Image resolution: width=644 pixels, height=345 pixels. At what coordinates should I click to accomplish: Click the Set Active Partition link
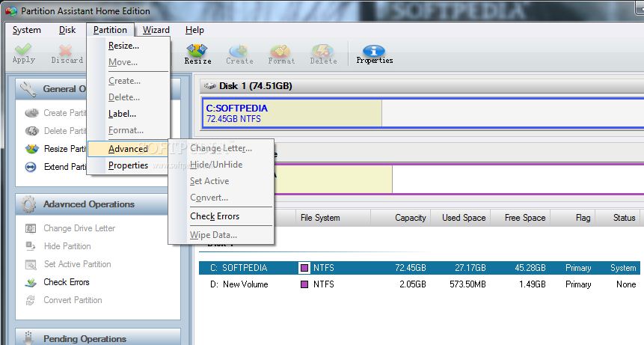tap(77, 264)
